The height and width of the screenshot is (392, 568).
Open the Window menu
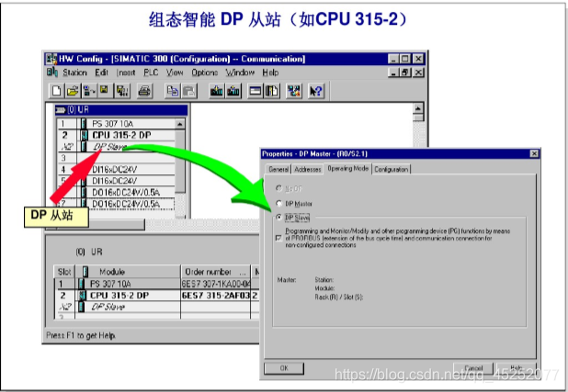240,73
